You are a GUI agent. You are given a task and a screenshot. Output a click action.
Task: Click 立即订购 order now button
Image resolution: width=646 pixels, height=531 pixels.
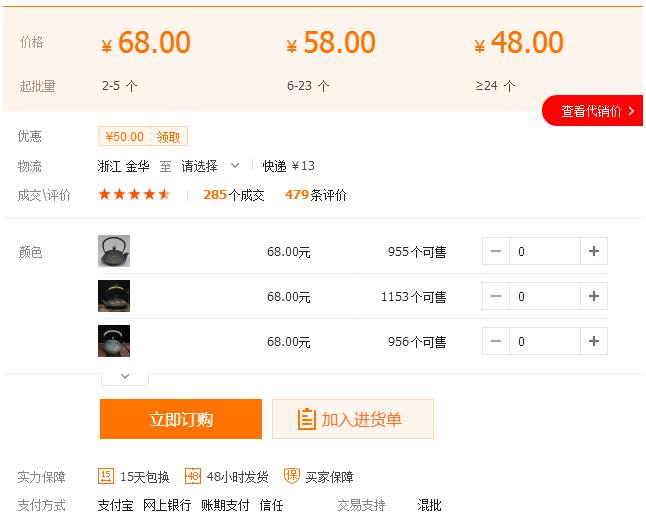click(x=181, y=419)
